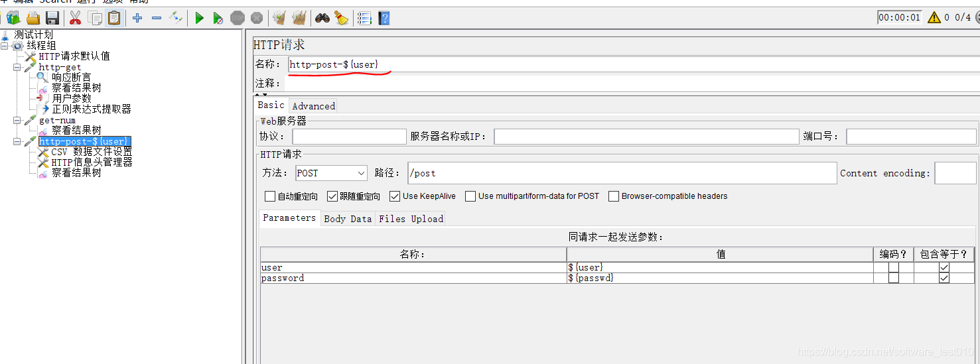The height and width of the screenshot is (364, 980).
Task: Select HTTP请求默认值 tree node
Action: pos(74,56)
